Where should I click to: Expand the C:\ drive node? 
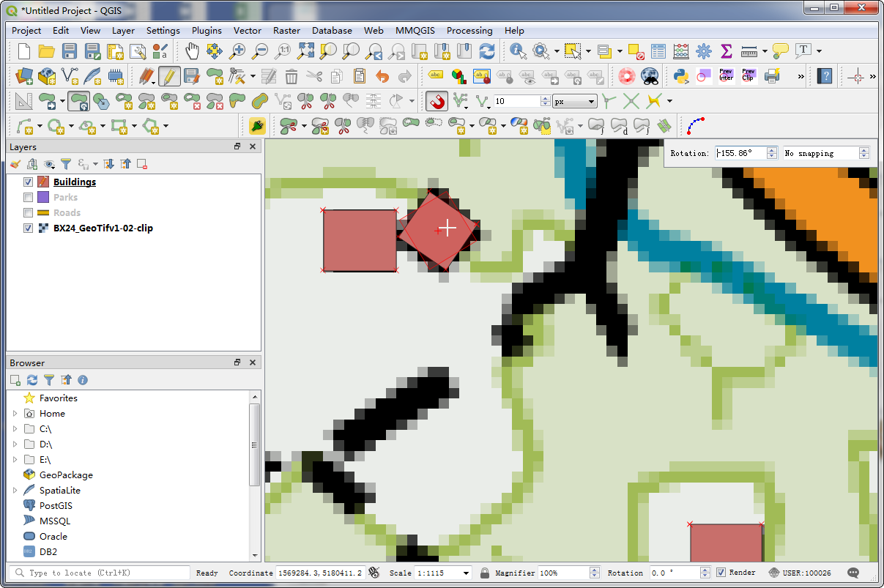pos(15,429)
